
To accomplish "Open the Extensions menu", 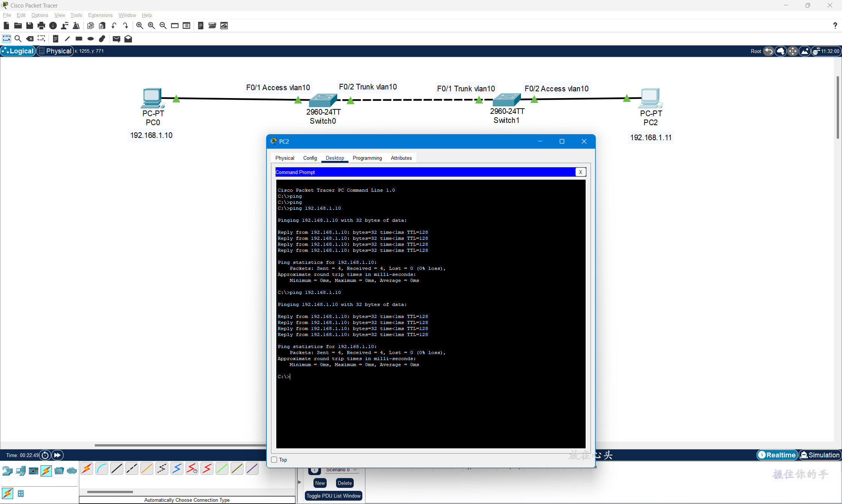I will (100, 15).
